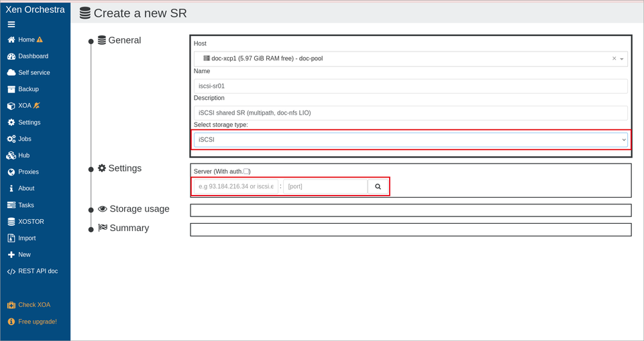Open Self service menu item
This screenshot has width=644, height=341.
point(34,72)
